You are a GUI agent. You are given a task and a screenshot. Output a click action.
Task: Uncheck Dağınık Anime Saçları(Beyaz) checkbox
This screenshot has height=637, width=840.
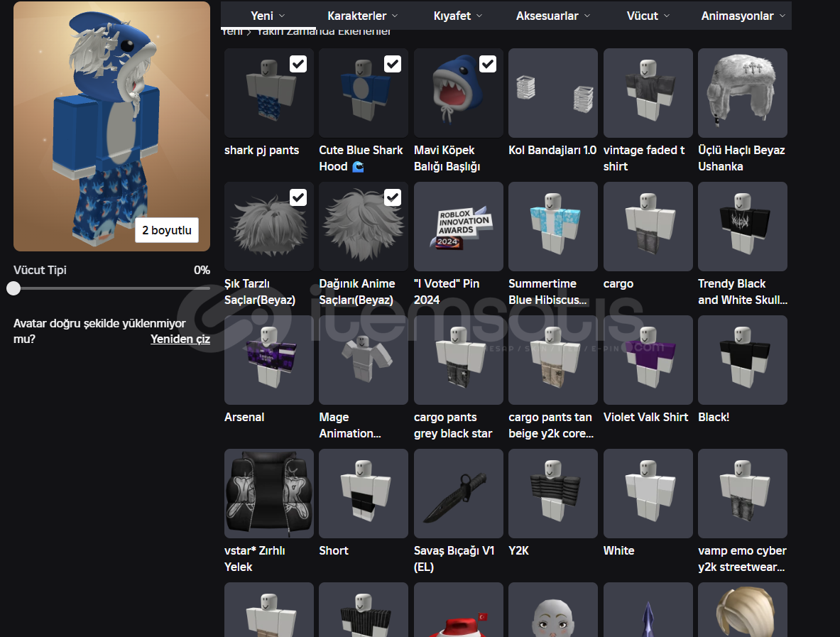coord(393,197)
